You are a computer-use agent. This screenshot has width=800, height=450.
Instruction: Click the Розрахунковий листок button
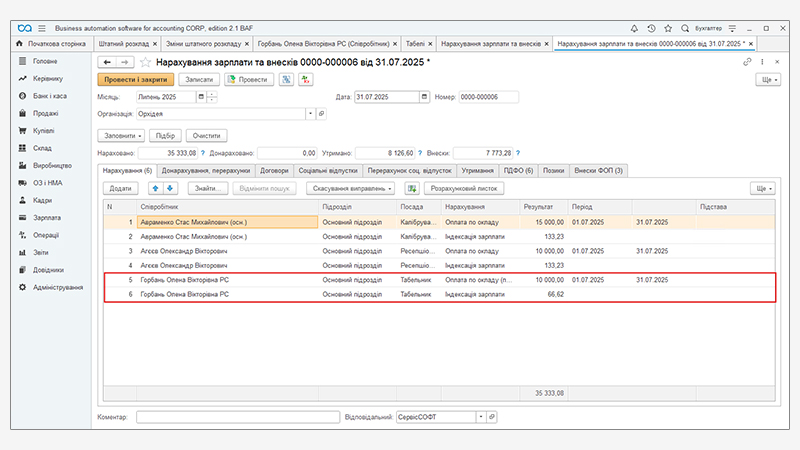pos(463,188)
